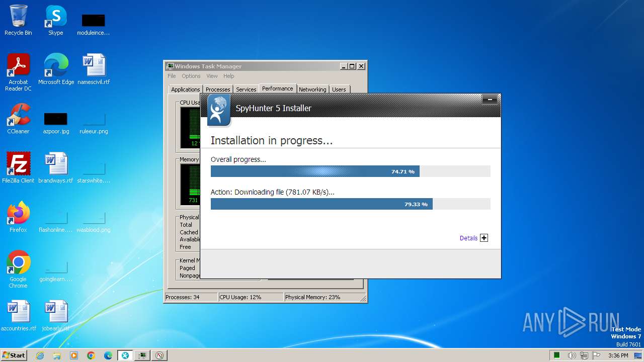
Task: Launch Skype from the desktop
Action: tap(55, 20)
